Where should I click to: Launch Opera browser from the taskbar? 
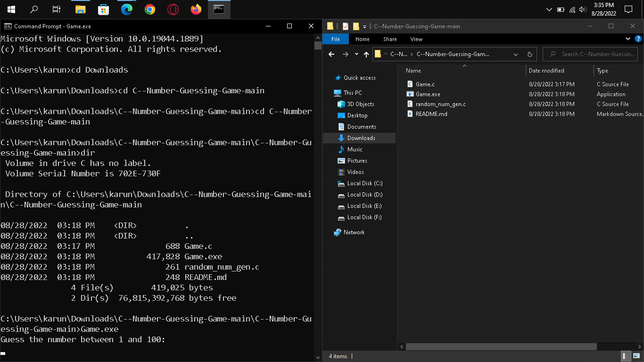point(173,9)
